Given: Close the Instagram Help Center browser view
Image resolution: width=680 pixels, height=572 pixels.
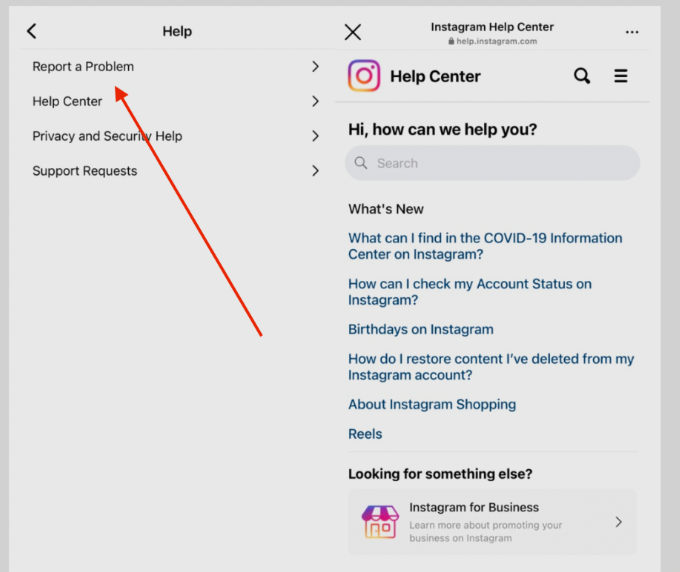Looking at the screenshot, I should click(353, 32).
